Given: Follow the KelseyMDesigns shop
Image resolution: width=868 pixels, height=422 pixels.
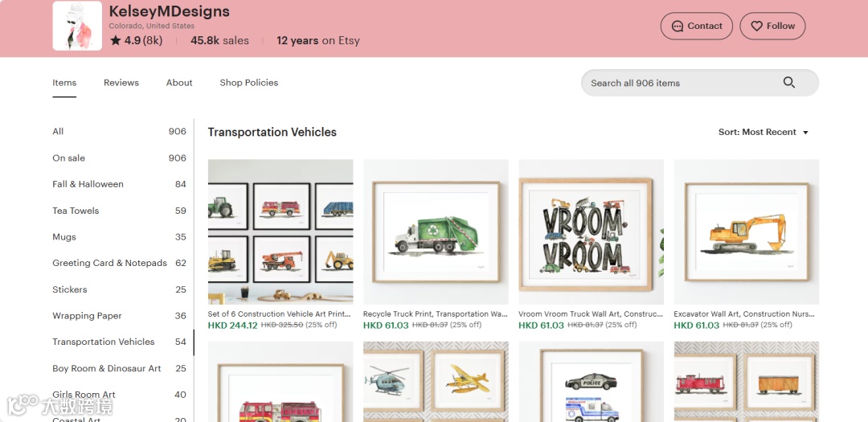Looking at the screenshot, I should point(772,26).
